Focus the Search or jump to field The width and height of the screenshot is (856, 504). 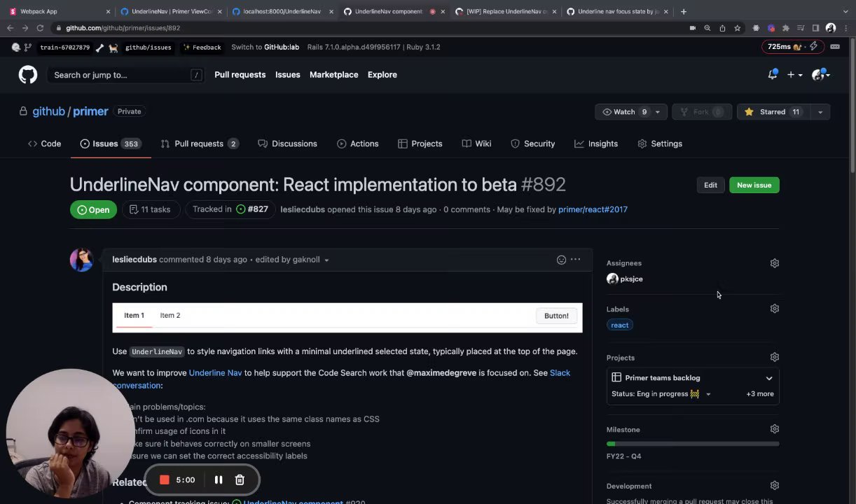click(125, 75)
